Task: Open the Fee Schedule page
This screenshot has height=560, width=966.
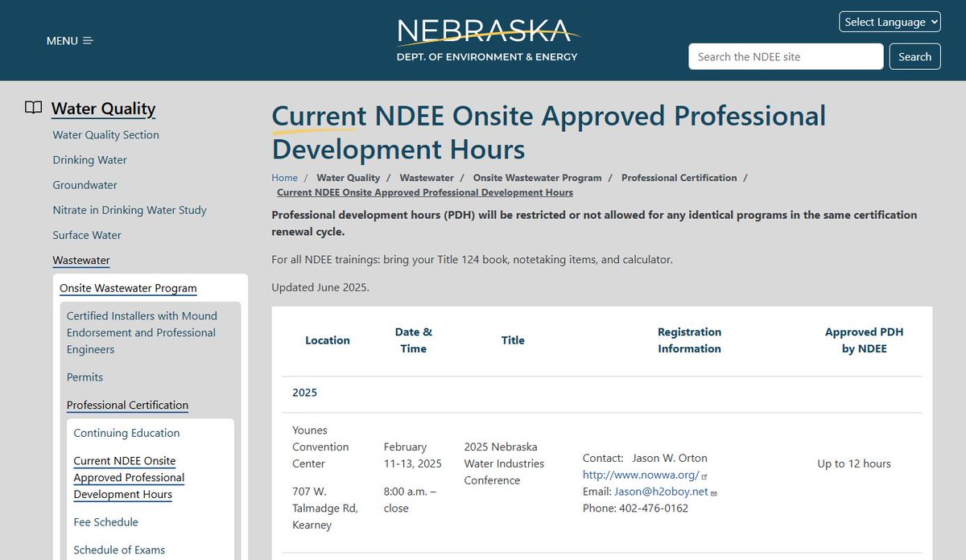Action: click(x=105, y=521)
